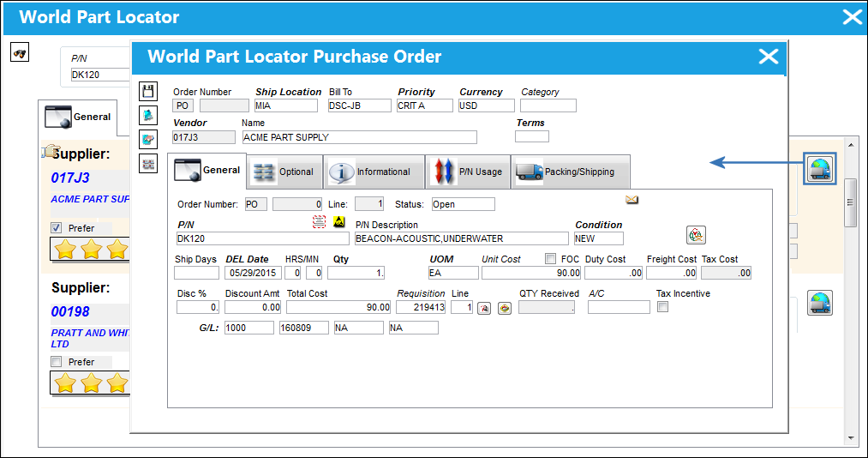Viewport: 868px width, 458px height.
Task: Click the P/N Description field
Action: tap(461, 238)
